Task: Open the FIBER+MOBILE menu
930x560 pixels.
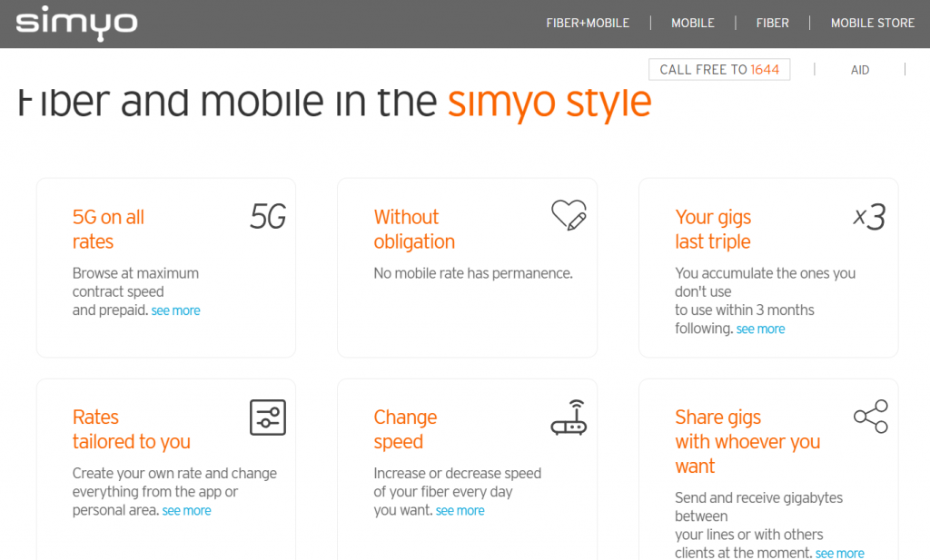Action: [588, 23]
